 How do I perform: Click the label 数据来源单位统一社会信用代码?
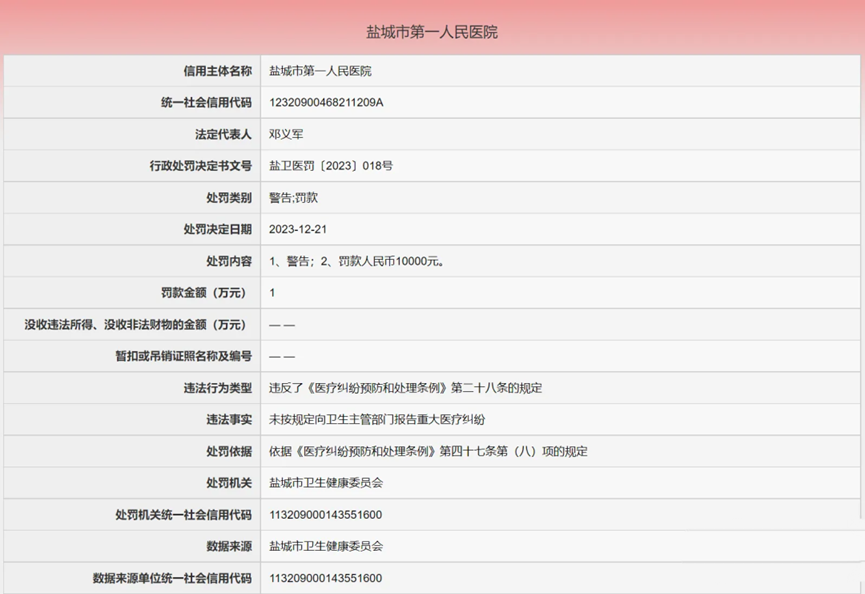click(172, 578)
